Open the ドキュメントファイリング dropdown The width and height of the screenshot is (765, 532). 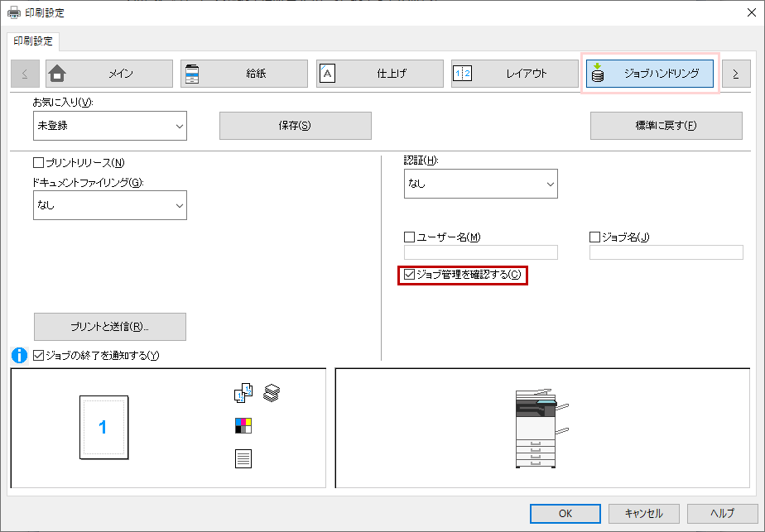(110, 205)
